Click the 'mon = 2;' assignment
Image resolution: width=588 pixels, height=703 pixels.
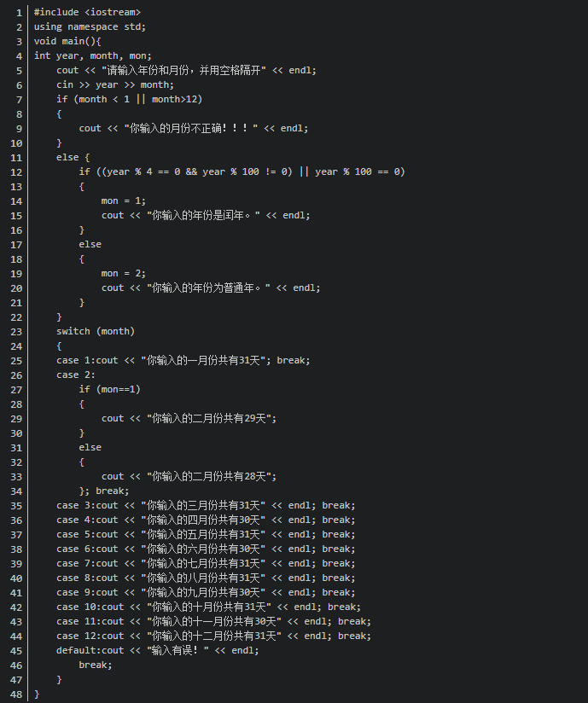pos(124,273)
